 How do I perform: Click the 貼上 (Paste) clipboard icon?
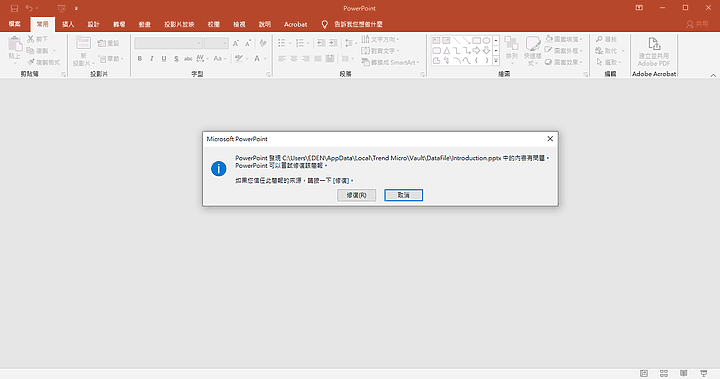point(15,45)
